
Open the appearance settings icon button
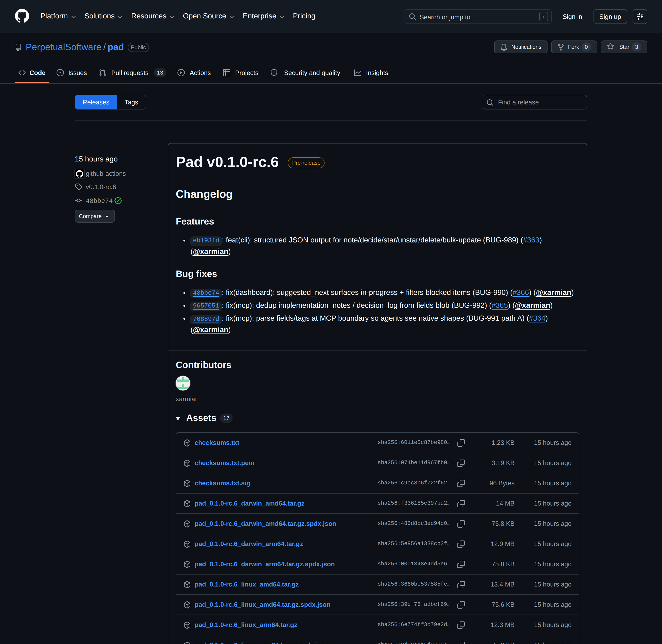pyautogui.click(x=640, y=17)
